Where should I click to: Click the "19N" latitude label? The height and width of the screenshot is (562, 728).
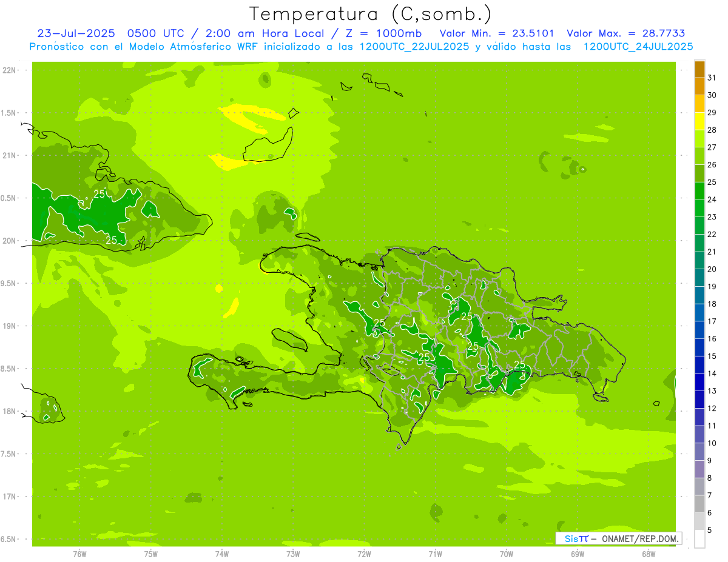pyautogui.click(x=9, y=326)
